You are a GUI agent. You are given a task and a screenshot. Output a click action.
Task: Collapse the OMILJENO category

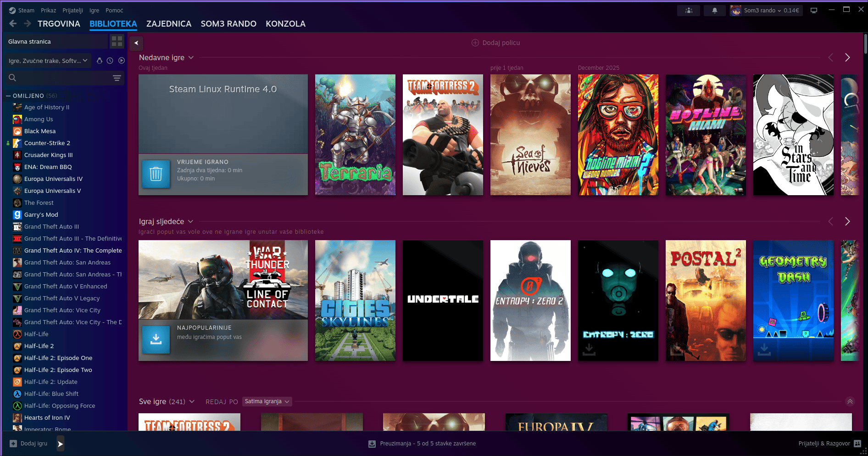click(x=8, y=96)
